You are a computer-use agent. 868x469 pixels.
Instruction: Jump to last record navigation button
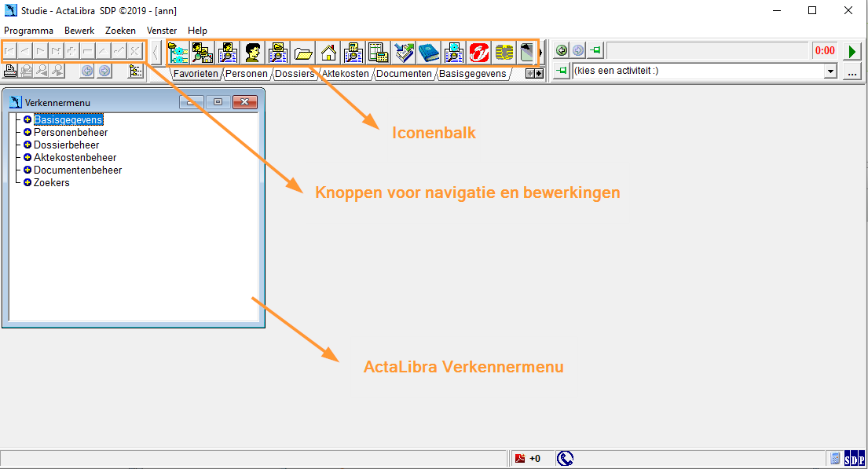(x=56, y=51)
